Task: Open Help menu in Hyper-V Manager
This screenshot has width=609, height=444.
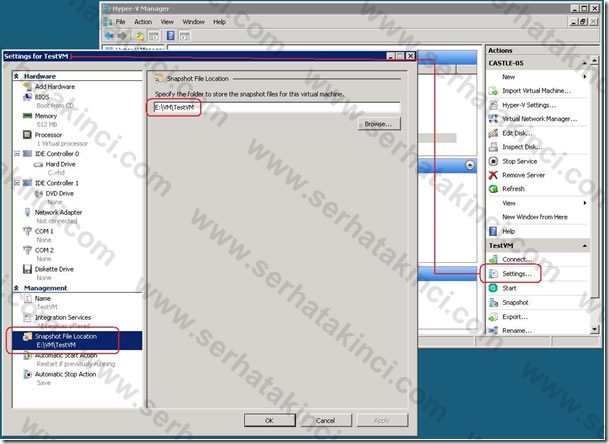Action: [219, 22]
